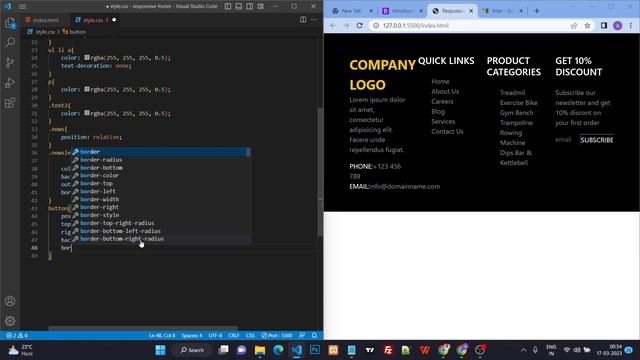Click the unsaved dot on the style.css tab

tap(114, 20)
